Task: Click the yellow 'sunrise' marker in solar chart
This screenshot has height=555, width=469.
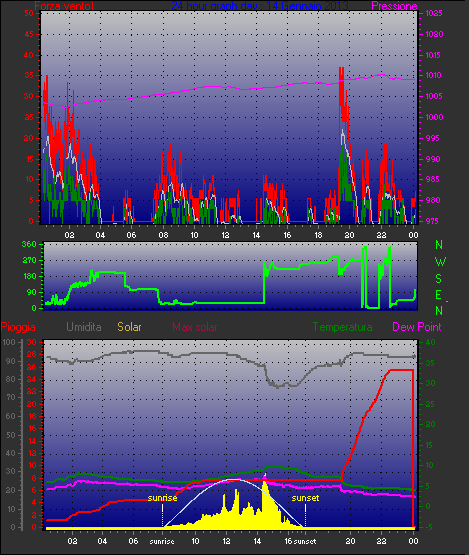Action: 162,498
